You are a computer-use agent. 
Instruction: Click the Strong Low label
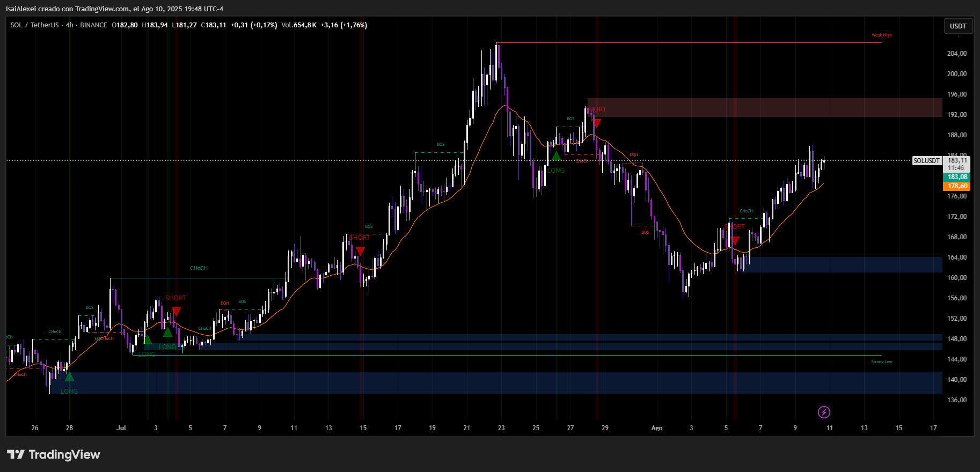881,362
